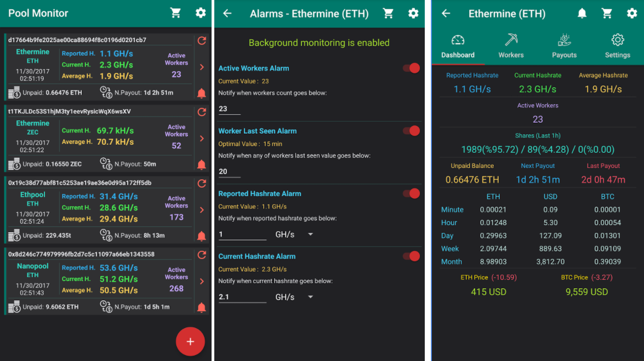Open the Current Hashrate unit GH/s dropdown
Image resolution: width=644 pixels, height=361 pixels.
tap(294, 297)
